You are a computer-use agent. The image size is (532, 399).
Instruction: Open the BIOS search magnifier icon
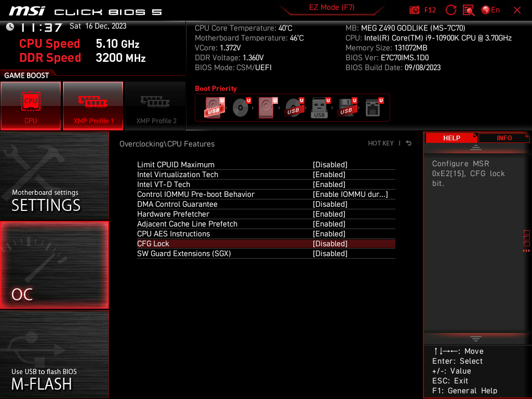(469, 10)
